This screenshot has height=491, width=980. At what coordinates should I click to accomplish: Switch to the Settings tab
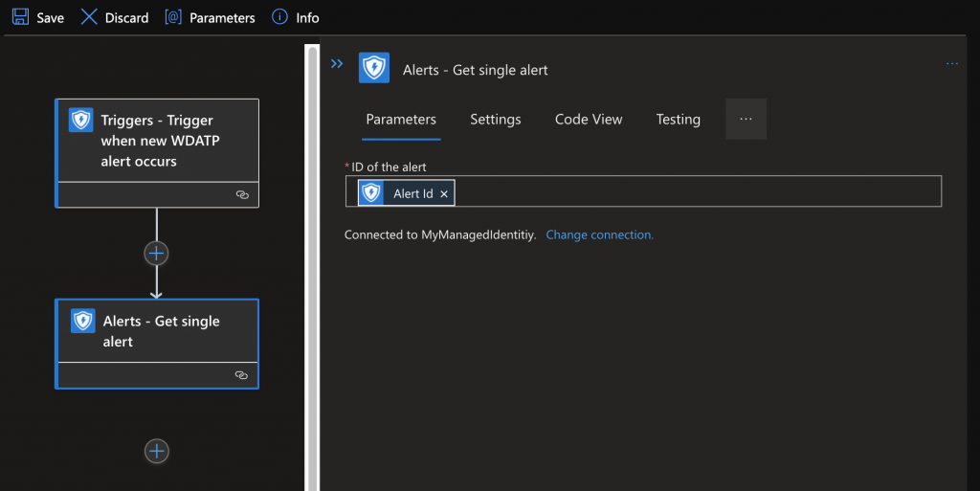495,120
